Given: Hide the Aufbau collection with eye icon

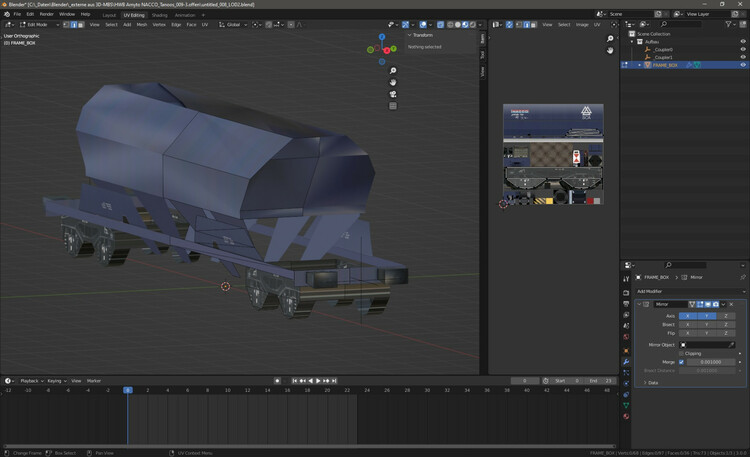Looking at the screenshot, I should (x=743, y=42).
